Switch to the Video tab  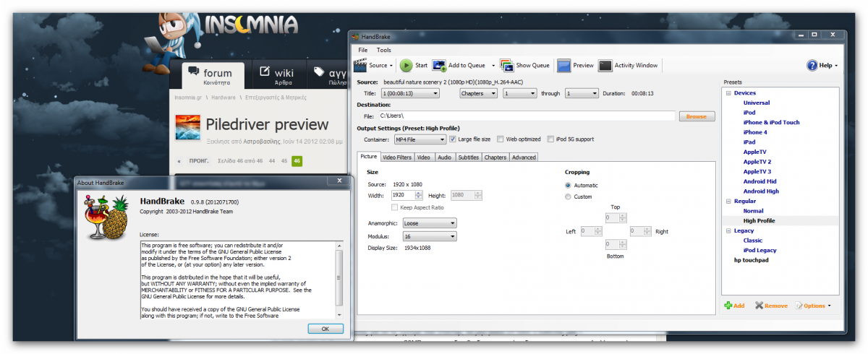424,157
